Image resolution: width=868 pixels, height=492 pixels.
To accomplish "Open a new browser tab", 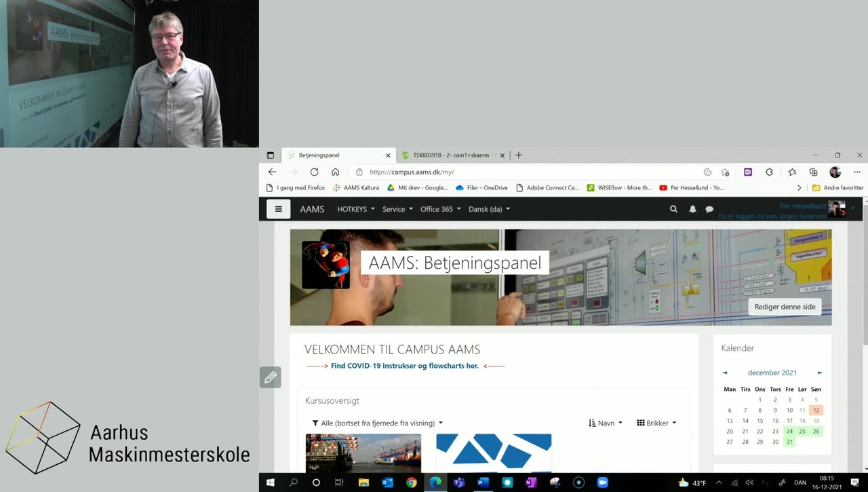I will [x=519, y=155].
